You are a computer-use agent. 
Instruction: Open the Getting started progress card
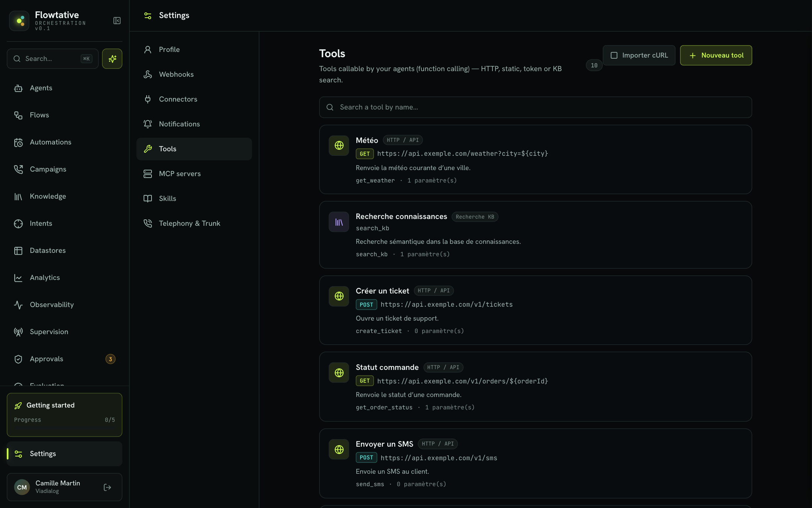(x=64, y=415)
